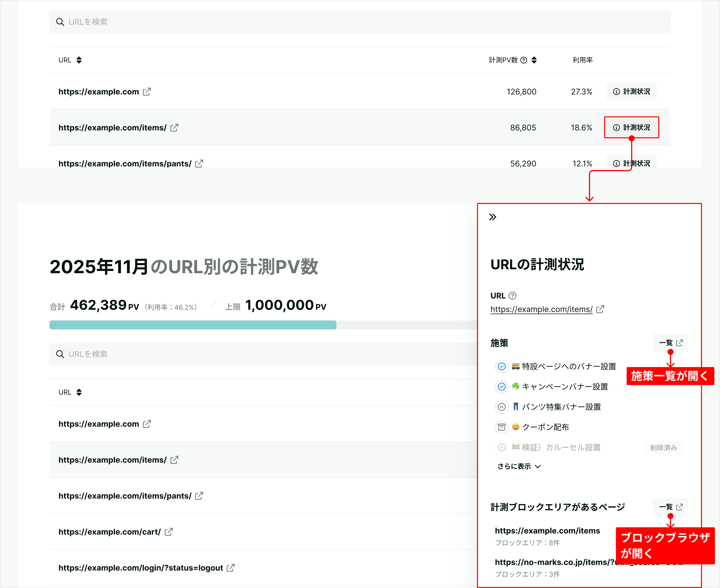Click paused status icon for パンツ特集バナー設置
This screenshot has height=588, width=720.
(502, 407)
